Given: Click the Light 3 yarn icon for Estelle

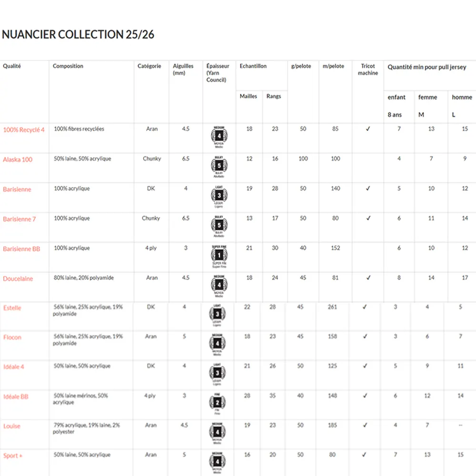Looking at the screenshot, I should click(217, 315).
